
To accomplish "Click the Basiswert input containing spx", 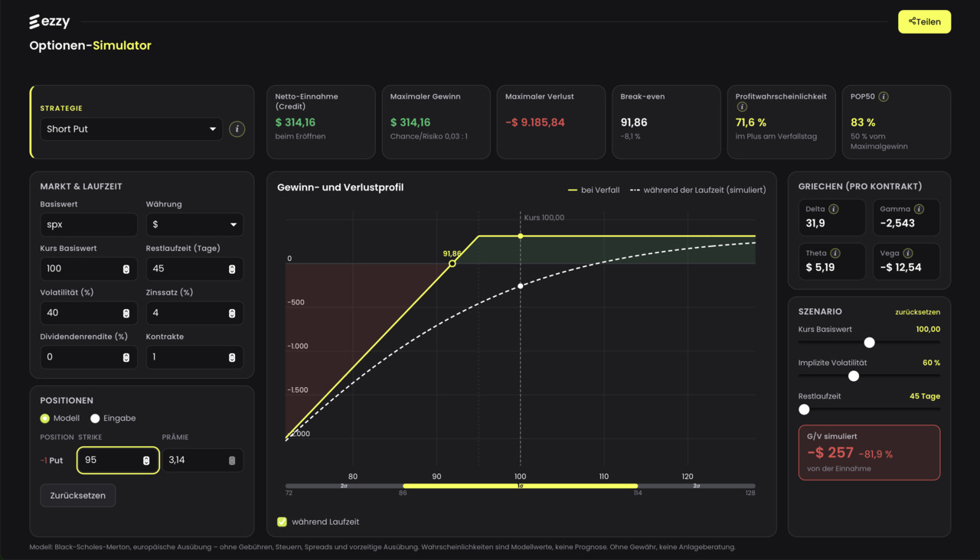I will pyautogui.click(x=89, y=225).
